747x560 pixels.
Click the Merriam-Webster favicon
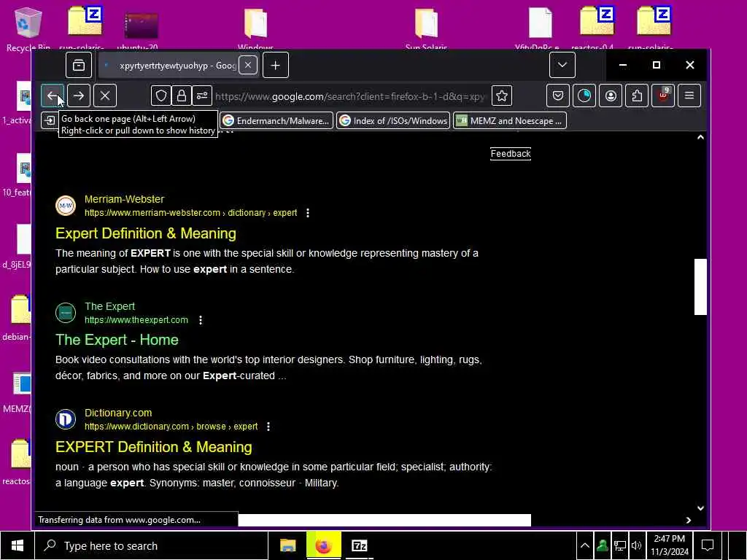[66, 206]
